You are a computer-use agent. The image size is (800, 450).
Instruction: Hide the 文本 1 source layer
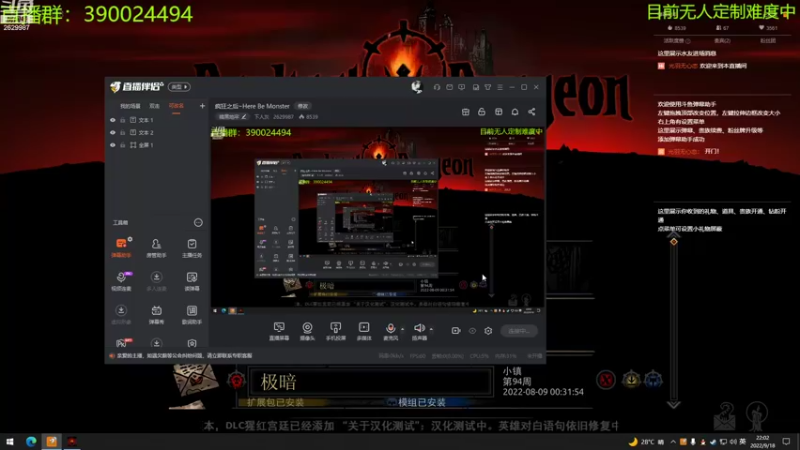point(113,120)
